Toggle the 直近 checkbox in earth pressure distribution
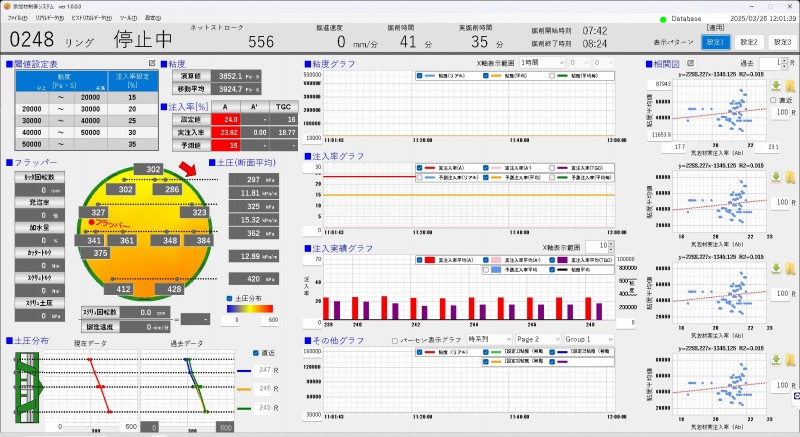Viewport: 800px width, 437px height. point(254,353)
